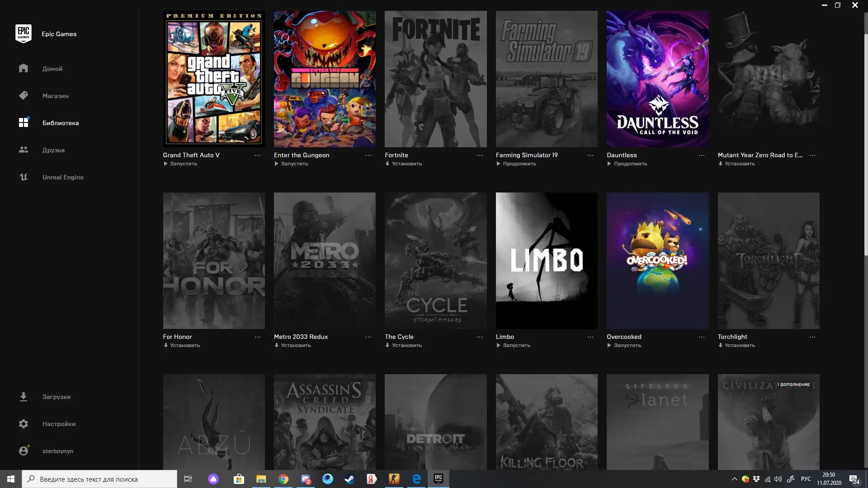Click the Overcooked cover art
The height and width of the screenshot is (488, 868).
point(658,261)
